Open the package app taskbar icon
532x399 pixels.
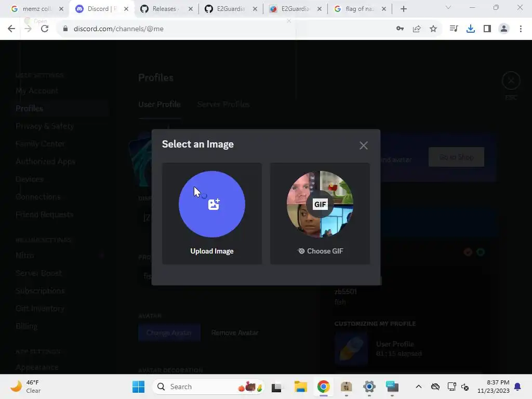pyautogui.click(x=346, y=387)
